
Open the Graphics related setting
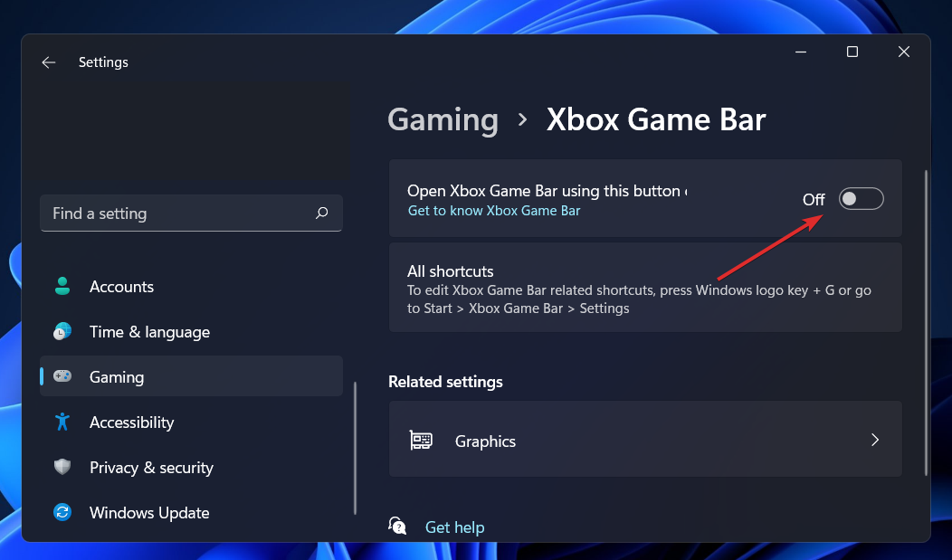[x=645, y=440]
